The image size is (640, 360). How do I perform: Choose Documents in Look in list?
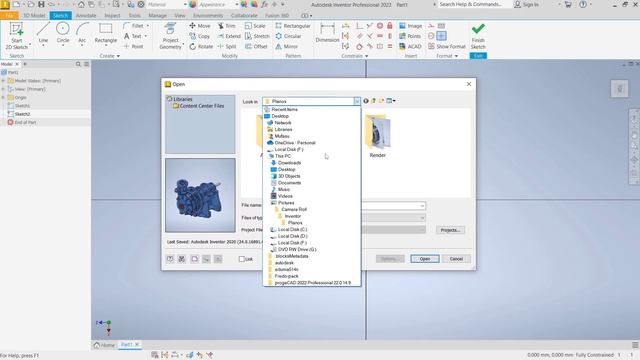(x=286, y=183)
